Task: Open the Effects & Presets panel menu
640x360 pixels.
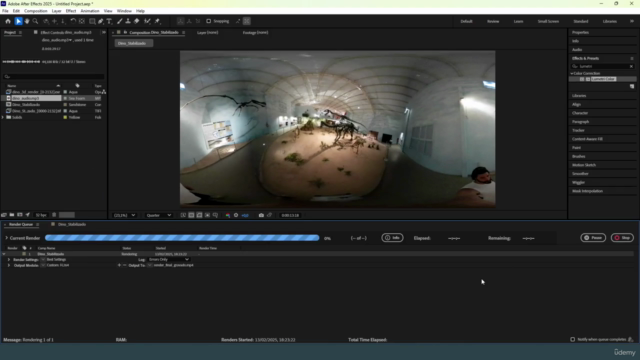Action: [x=632, y=58]
